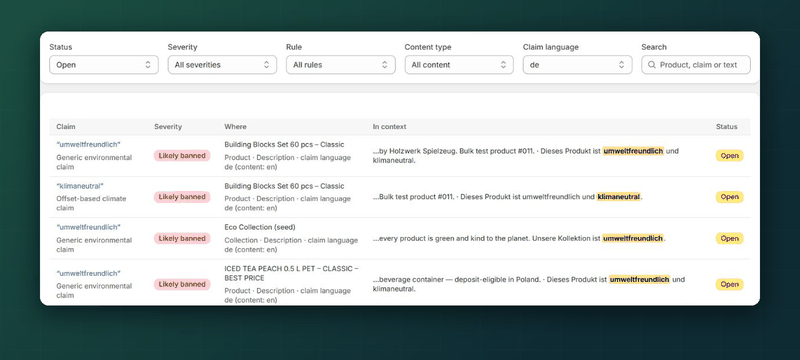Open the Claim language dropdown showing de
Image resolution: width=800 pixels, height=360 pixels.
coord(577,65)
